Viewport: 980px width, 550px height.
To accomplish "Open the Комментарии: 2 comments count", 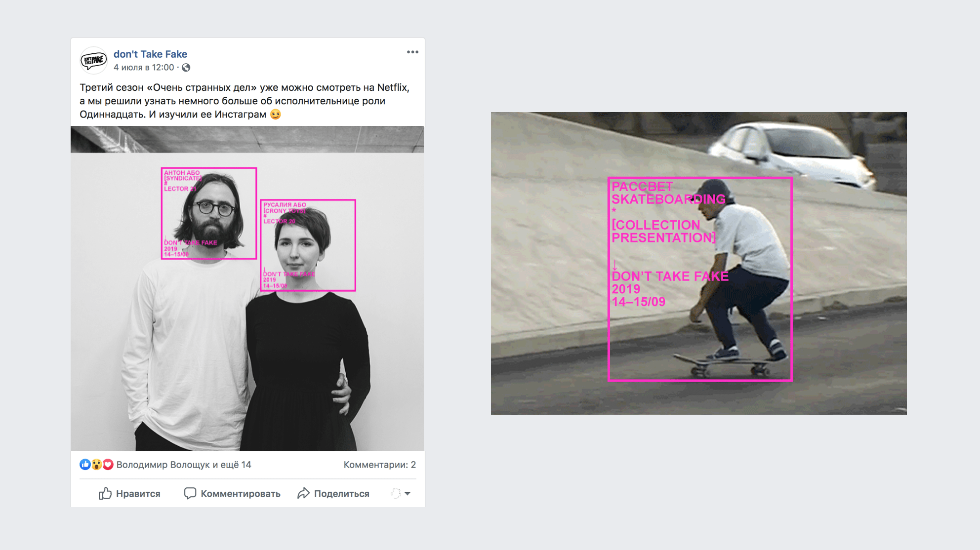I will [379, 465].
